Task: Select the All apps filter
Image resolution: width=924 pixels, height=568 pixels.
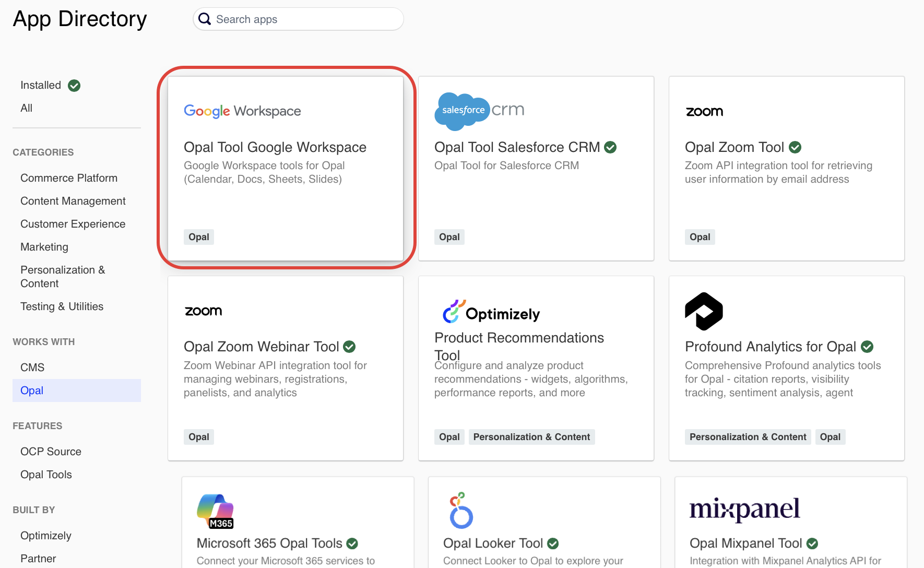Action: (x=26, y=108)
